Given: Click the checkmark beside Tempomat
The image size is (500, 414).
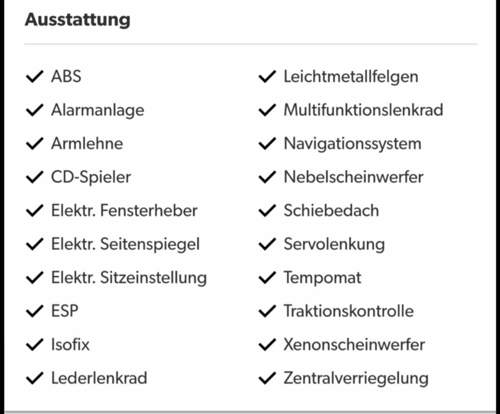Looking at the screenshot, I should [x=267, y=278].
